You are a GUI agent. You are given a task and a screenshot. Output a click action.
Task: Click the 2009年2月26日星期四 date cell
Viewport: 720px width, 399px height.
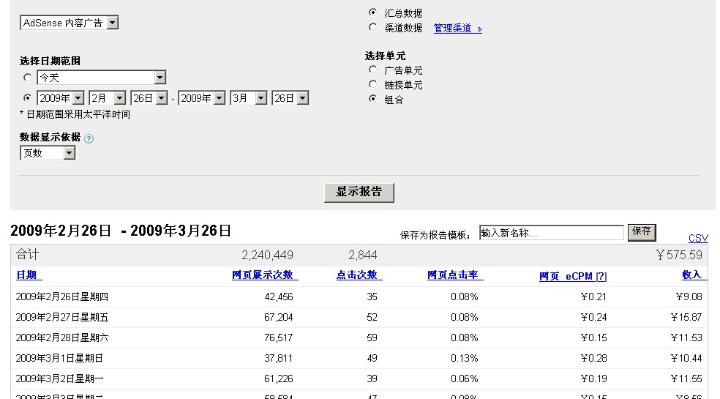(x=62, y=297)
